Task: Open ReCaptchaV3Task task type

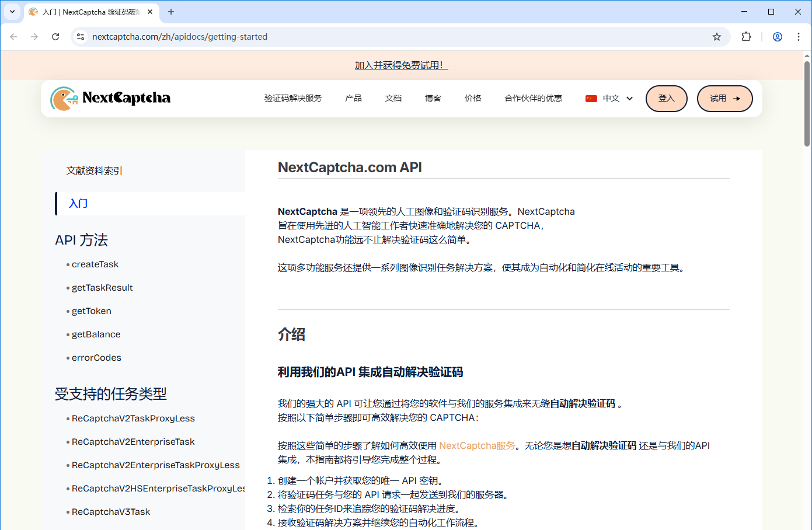Action: (111, 512)
